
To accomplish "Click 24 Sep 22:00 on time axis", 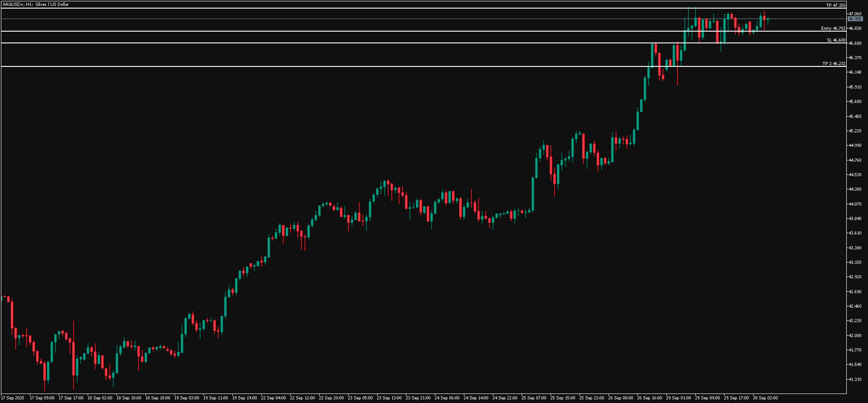I will (505, 398).
